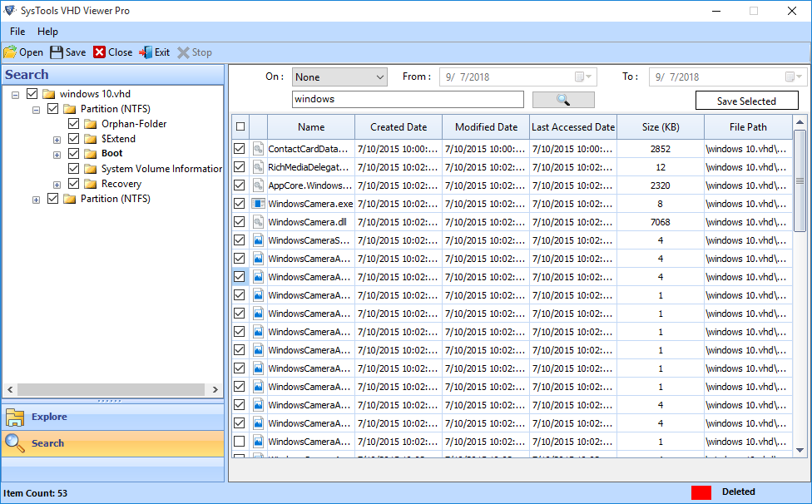This screenshot has width=812, height=504.
Task: Expand the $Extend tree node
Action: pos(57,140)
